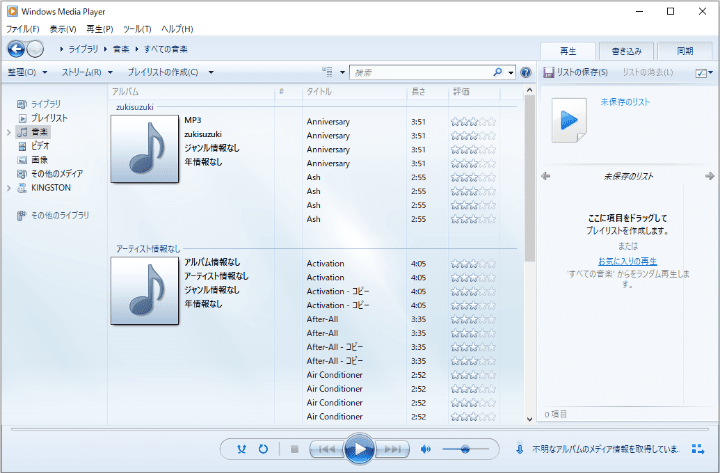Screen dimensions: 720x473
Task: Open the 整理(O) dropdown
Action: coord(27,72)
